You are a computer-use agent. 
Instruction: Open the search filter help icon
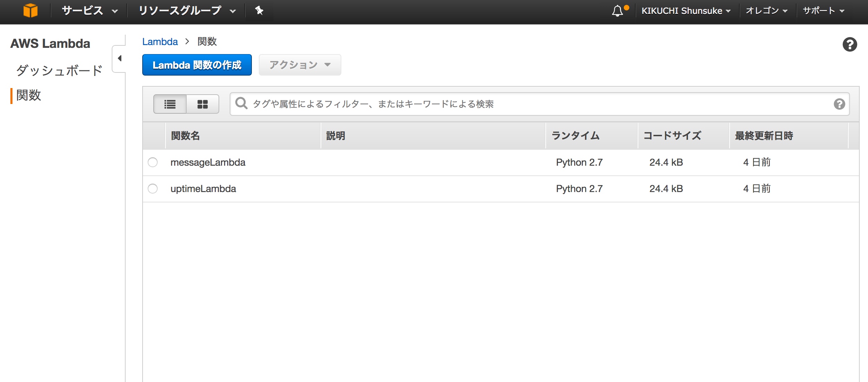[839, 104]
